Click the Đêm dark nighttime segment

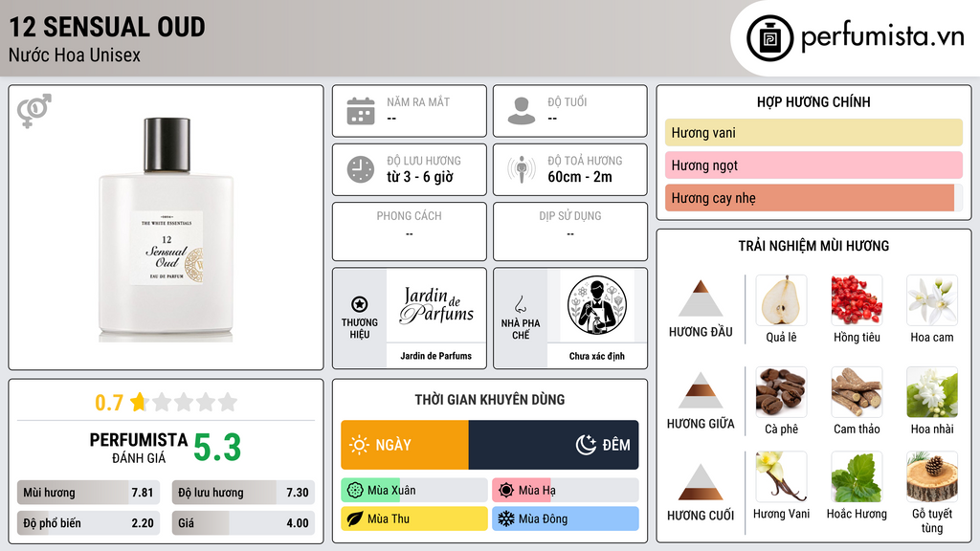click(554, 445)
